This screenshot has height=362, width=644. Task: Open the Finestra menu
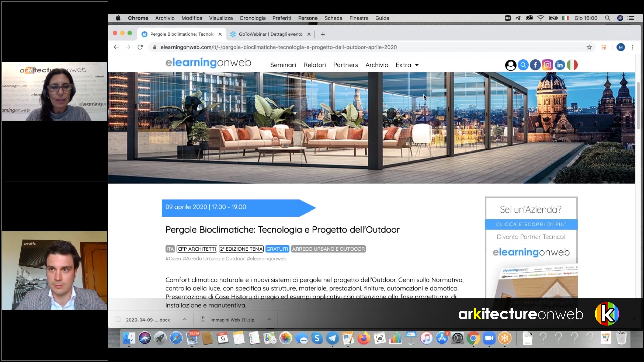[x=359, y=18]
